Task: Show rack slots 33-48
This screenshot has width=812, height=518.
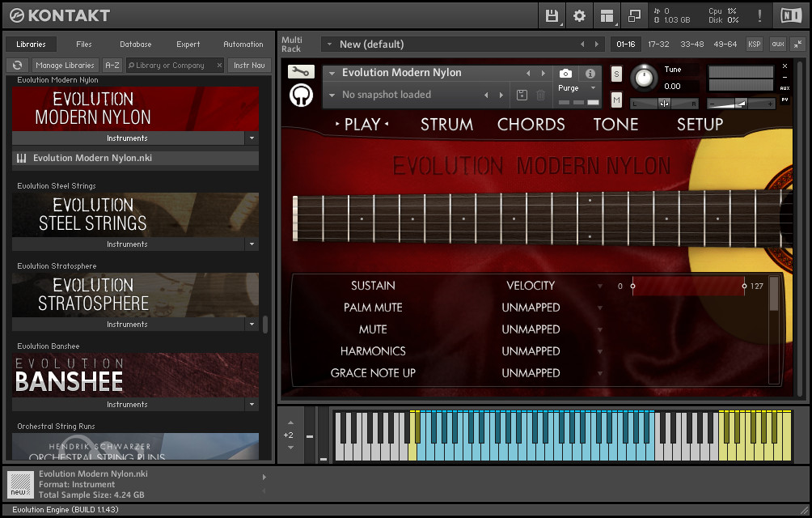Action: tap(691, 44)
